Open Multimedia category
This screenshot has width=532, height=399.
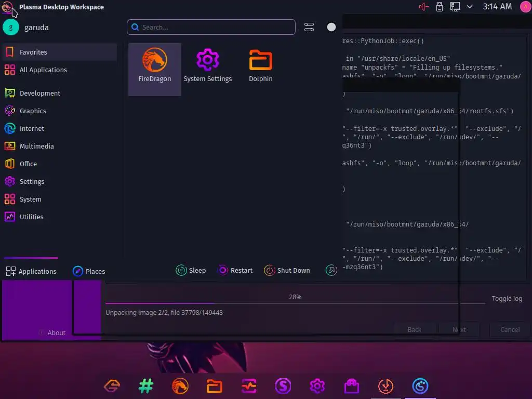click(x=59, y=146)
